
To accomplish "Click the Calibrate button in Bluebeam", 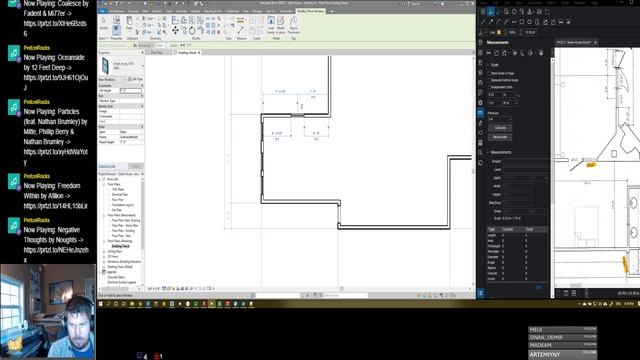I will pyautogui.click(x=500, y=128).
